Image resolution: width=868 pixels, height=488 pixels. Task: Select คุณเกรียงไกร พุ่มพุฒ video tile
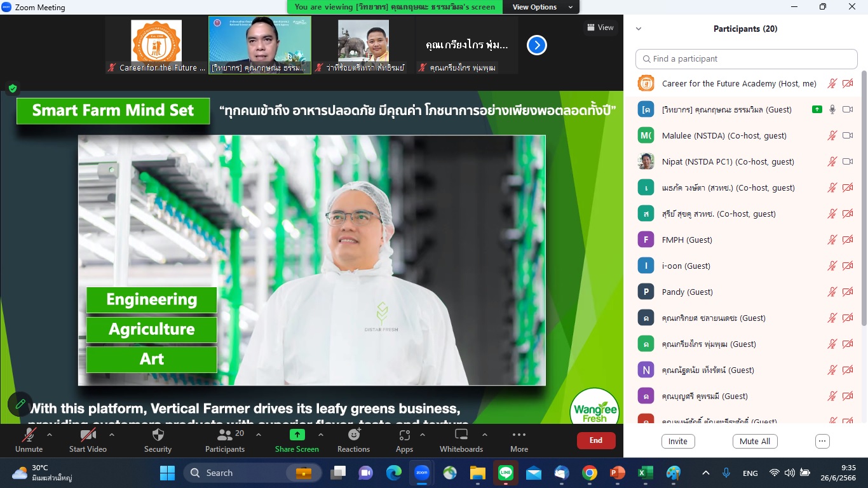467,45
